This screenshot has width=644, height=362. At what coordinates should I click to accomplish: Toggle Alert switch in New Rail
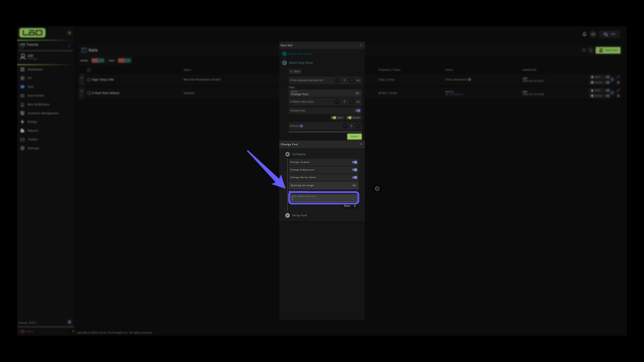(x=334, y=118)
